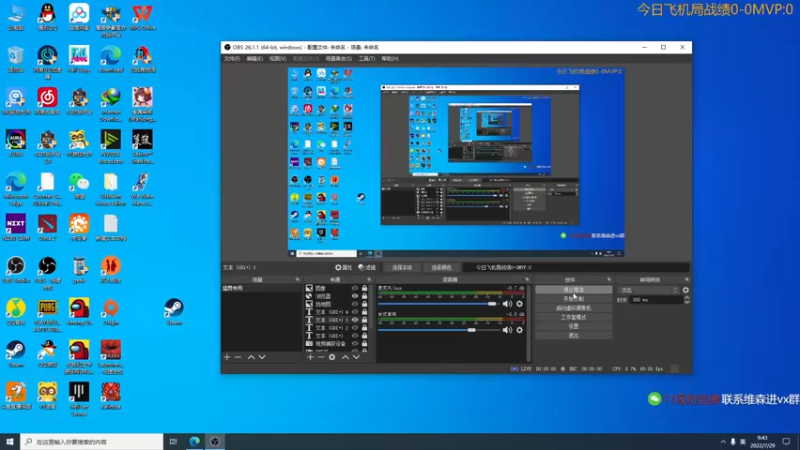Click the OBS preview canvas thumbnail

click(x=456, y=162)
